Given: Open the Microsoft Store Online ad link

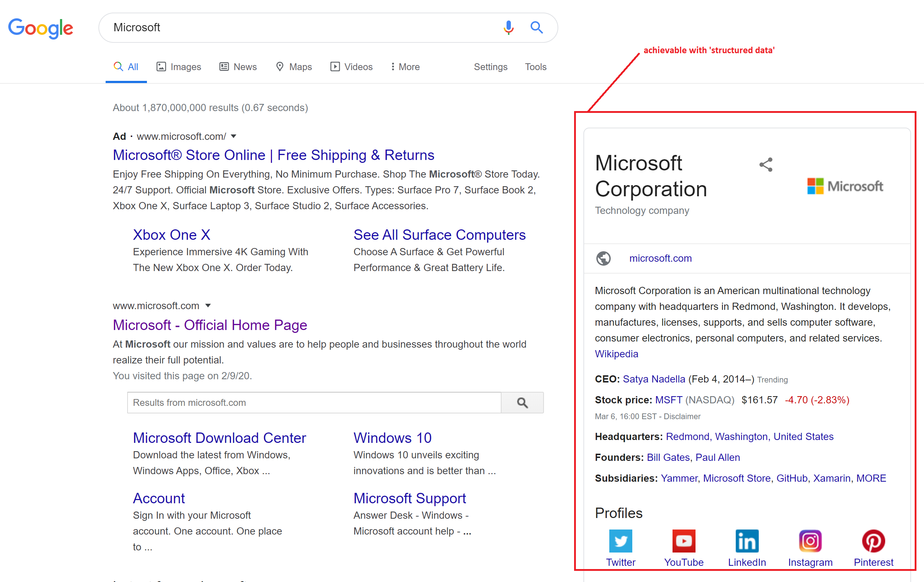Looking at the screenshot, I should (274, 155).
